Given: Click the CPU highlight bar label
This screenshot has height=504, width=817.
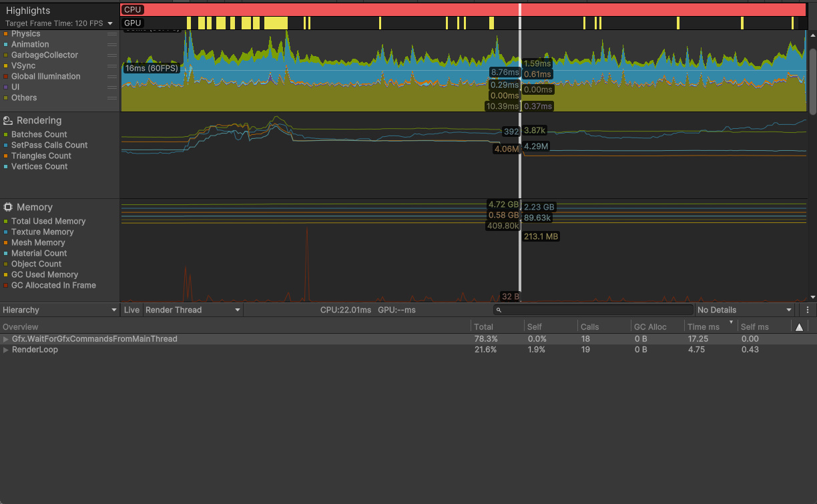Looking at the screenshot, I should (x=133, y=10).
